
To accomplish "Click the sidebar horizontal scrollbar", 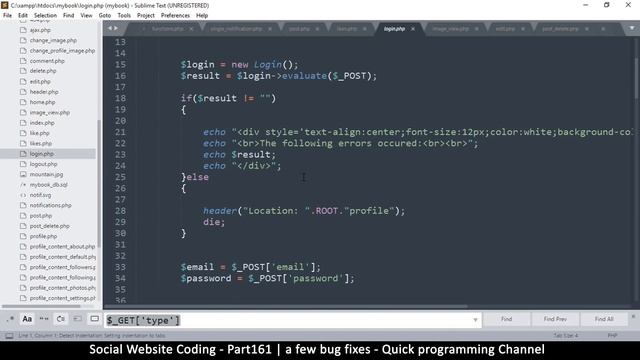I will (41, 306).
